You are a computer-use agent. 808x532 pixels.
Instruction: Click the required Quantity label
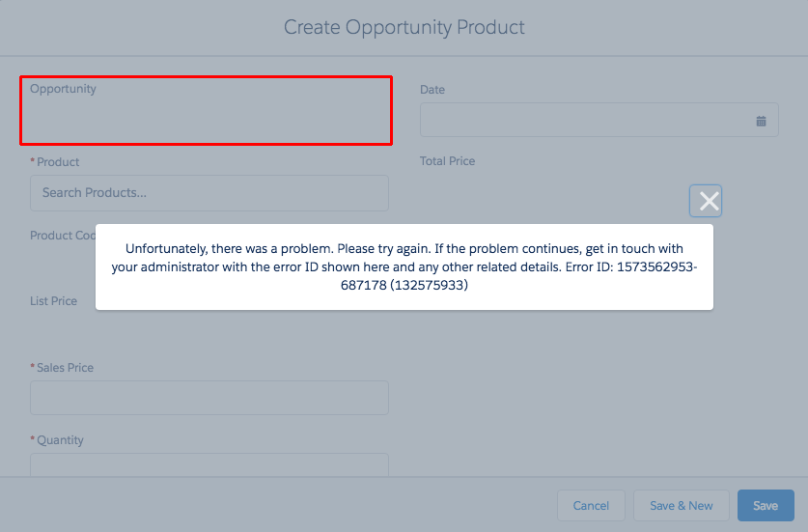point(60,440)
